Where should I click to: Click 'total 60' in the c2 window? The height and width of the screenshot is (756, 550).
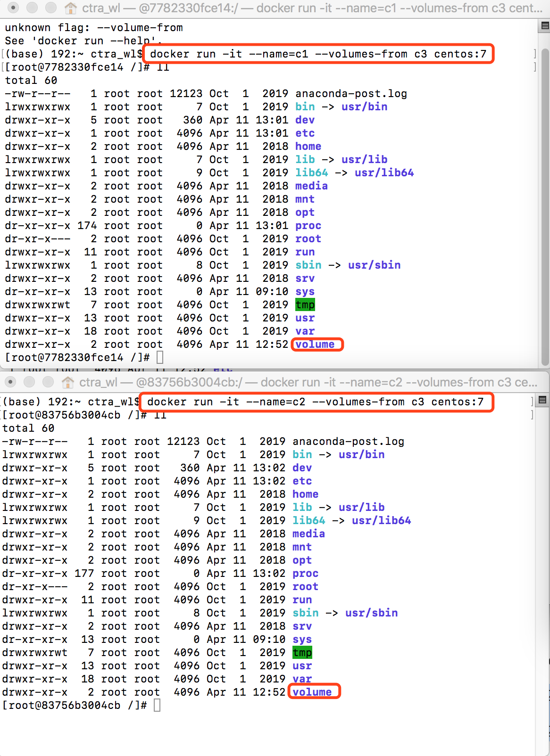tap(28, 428)
